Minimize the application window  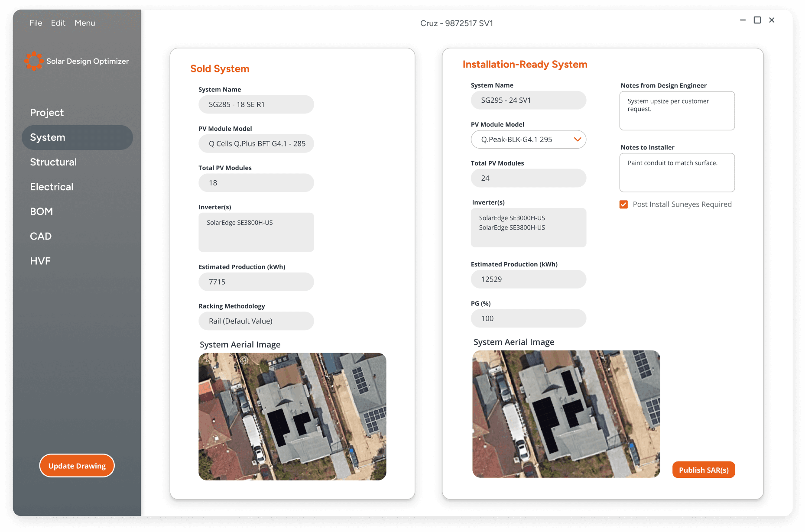click(x=743, y=20)
